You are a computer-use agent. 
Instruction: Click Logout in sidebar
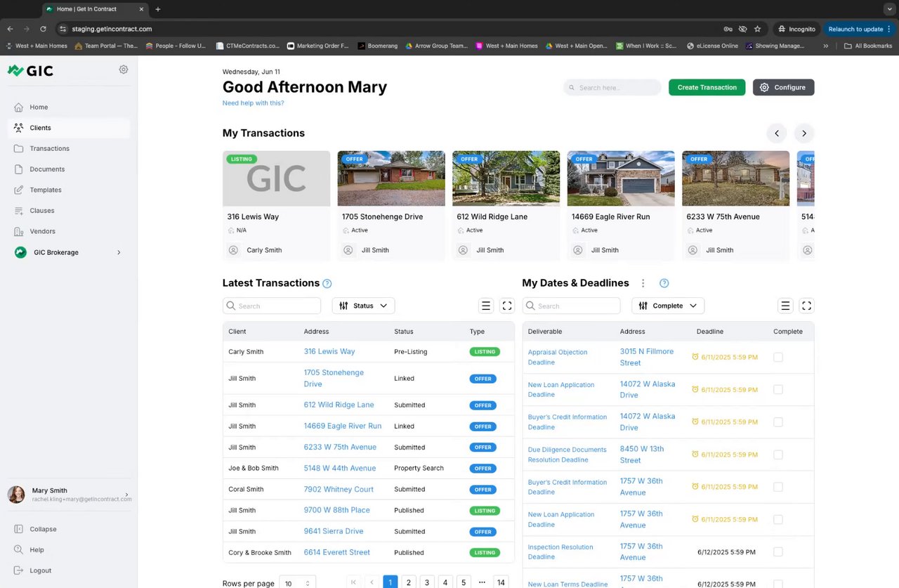(x=40, y=570)
